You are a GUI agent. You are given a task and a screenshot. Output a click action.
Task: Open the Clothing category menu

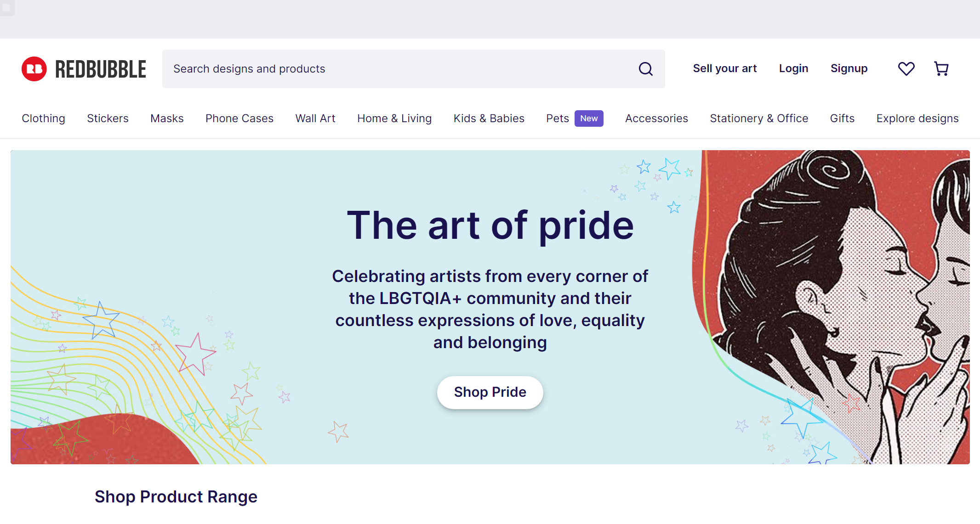(x=43, y=118)
